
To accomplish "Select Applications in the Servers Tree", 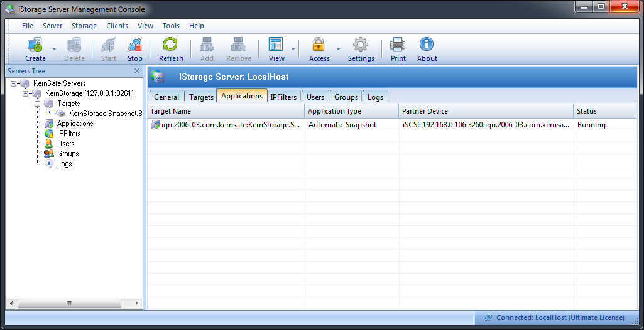I will (75, 124).
